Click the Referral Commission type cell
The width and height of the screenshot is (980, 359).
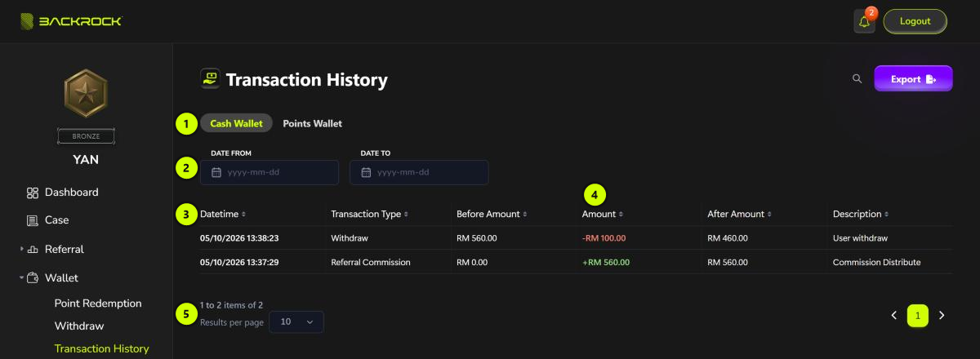[371, 263]
